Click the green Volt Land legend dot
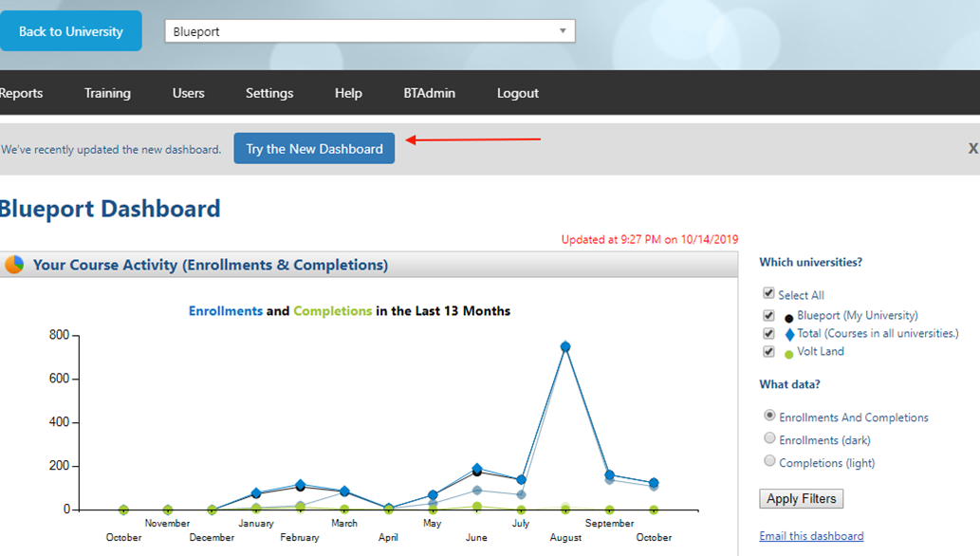980x556 pixels. coord(788,355)
